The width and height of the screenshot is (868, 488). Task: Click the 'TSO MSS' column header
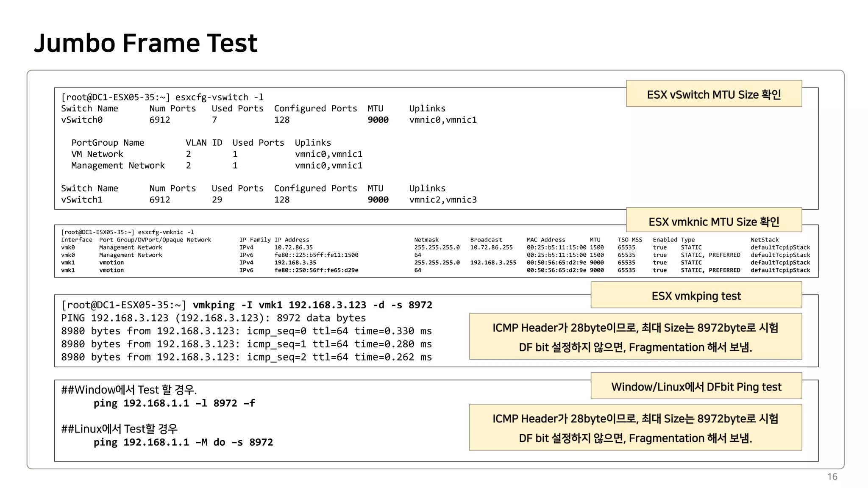click(x=630, y=240)
